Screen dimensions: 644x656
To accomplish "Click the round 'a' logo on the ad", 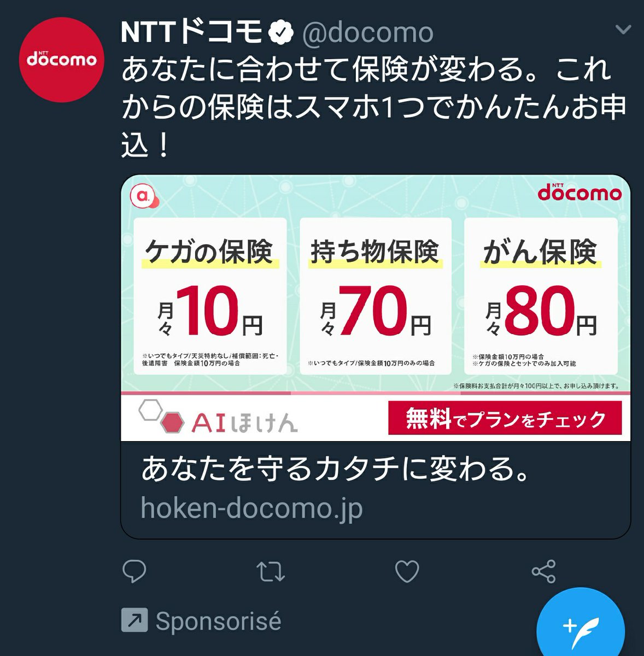I will point(144,197).
